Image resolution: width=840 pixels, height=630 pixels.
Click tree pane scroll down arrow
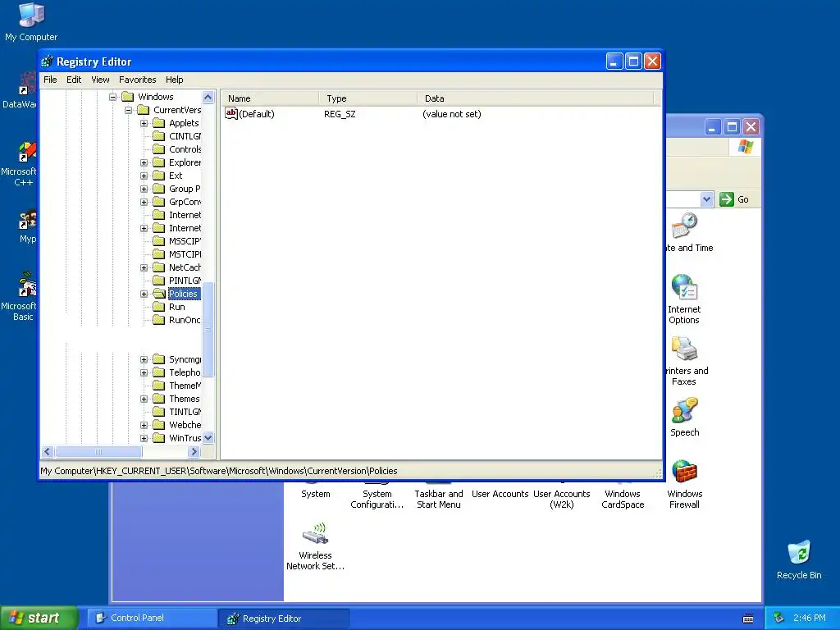point(208,438)
